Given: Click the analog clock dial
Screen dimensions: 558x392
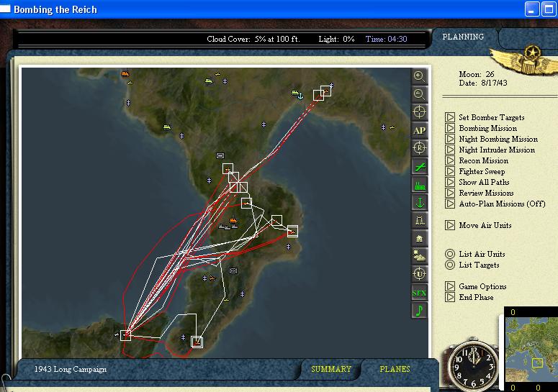Looking at the screenshot, I should click(474, 366).
